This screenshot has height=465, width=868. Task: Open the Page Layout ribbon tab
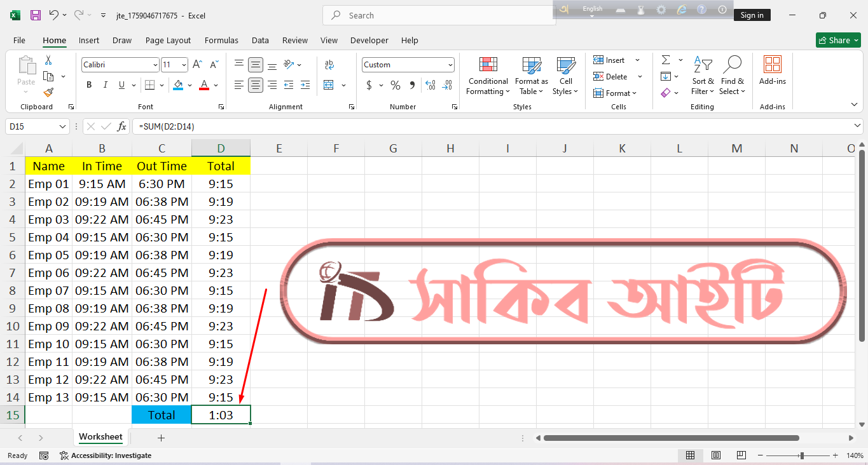point(168,40)
